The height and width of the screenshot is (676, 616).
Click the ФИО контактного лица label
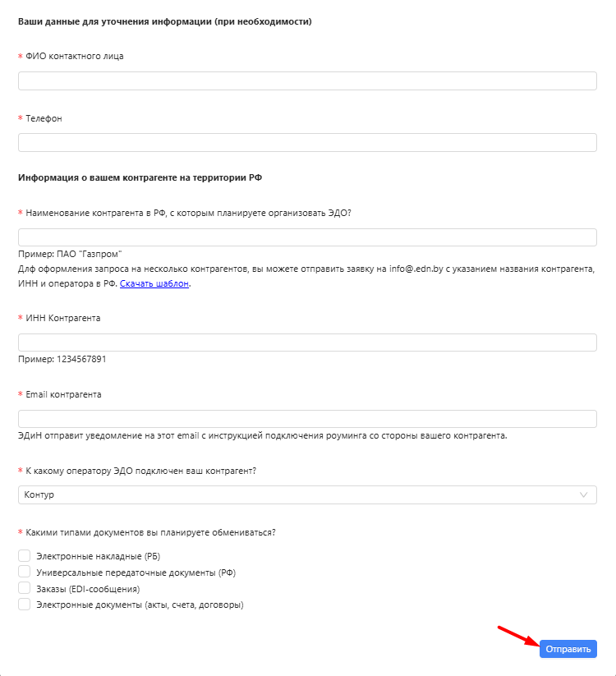click(x=75, y=56)
